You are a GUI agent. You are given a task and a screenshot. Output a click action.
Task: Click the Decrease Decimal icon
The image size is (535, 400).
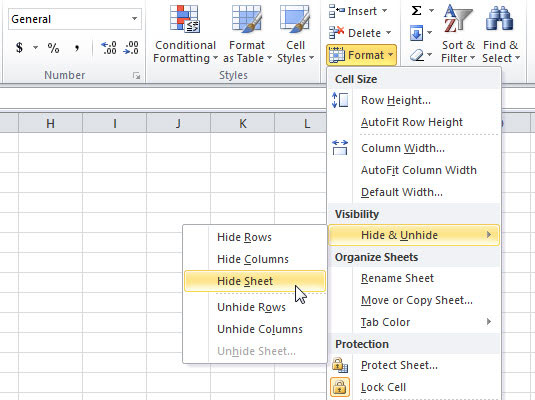(x=132, y=48)
